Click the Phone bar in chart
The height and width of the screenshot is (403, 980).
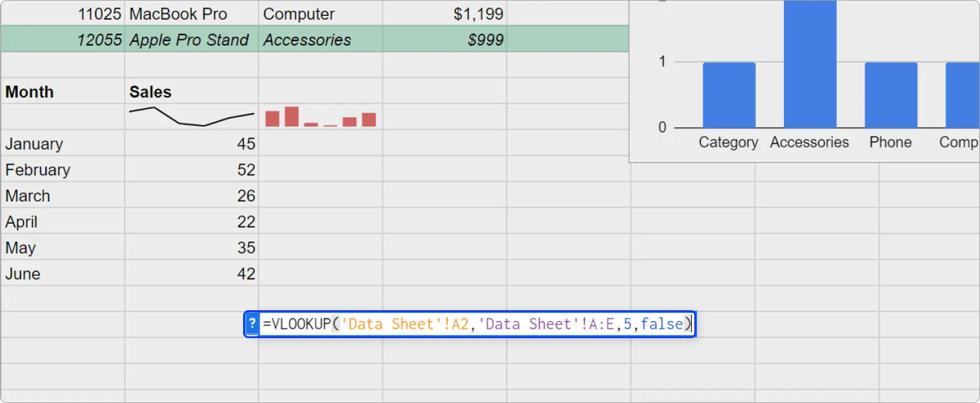pos(890,95)
